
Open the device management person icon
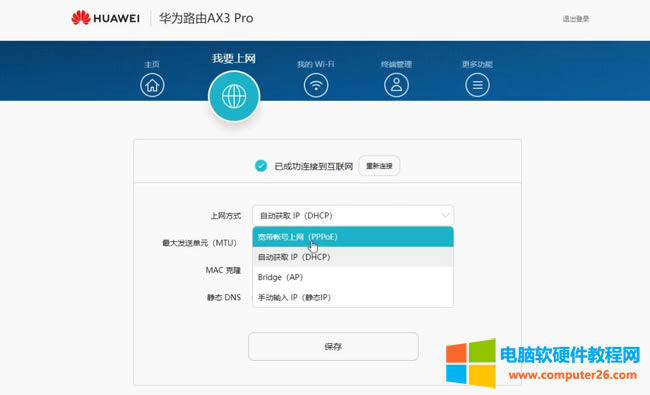pyautogui.click(x=396, y=85)
